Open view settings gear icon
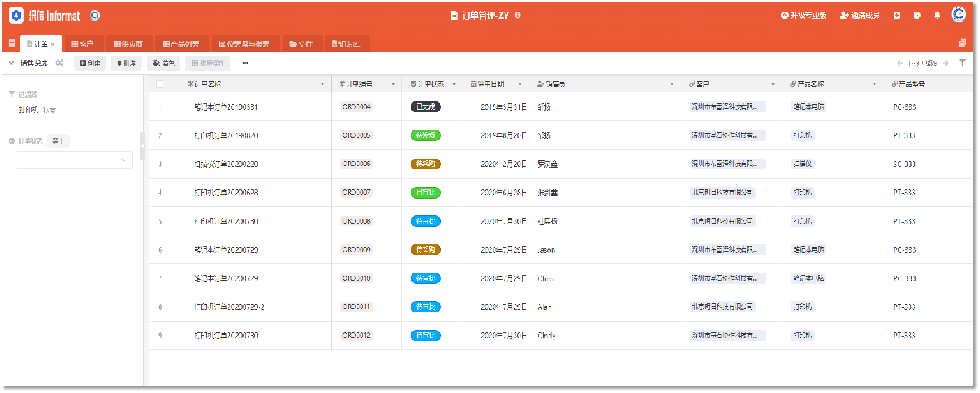Image resolution: width=980 pixels, height=393 pixels. coord(59,63)
